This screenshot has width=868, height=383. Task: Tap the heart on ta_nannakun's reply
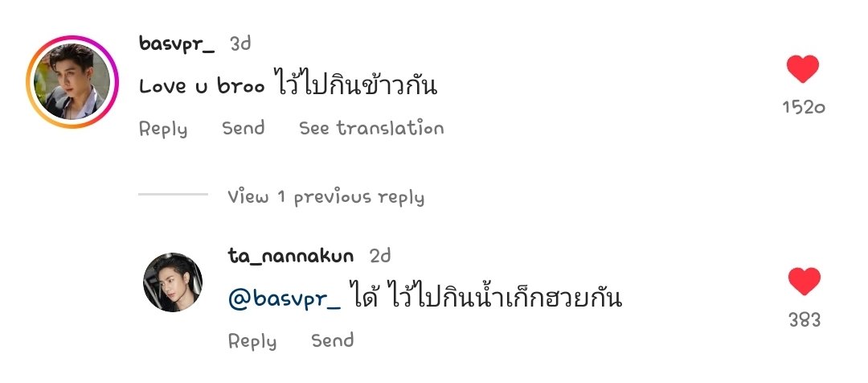pos(804,281)
